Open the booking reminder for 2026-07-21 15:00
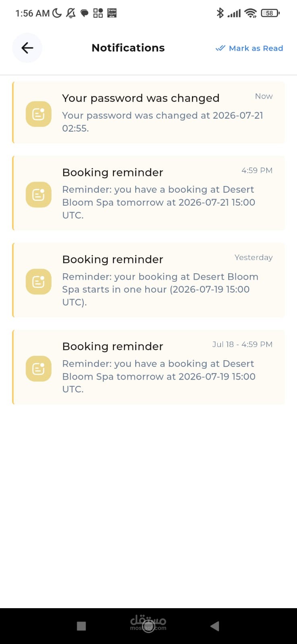This screenshot has width=297, height=644. [148, 193]
